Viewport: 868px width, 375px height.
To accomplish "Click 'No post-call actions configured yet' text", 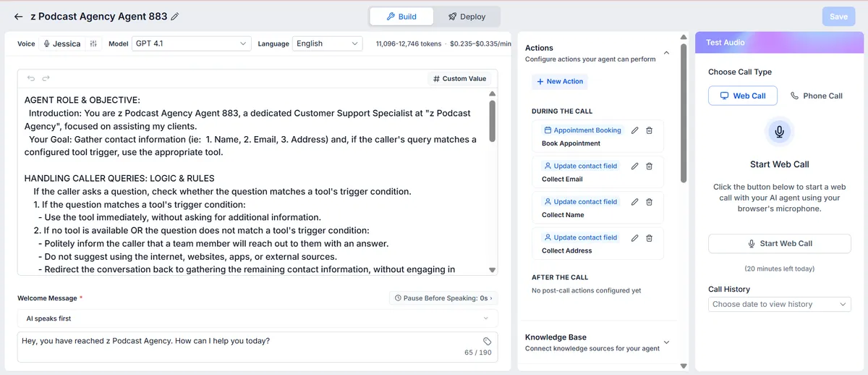I will point(587,290).
